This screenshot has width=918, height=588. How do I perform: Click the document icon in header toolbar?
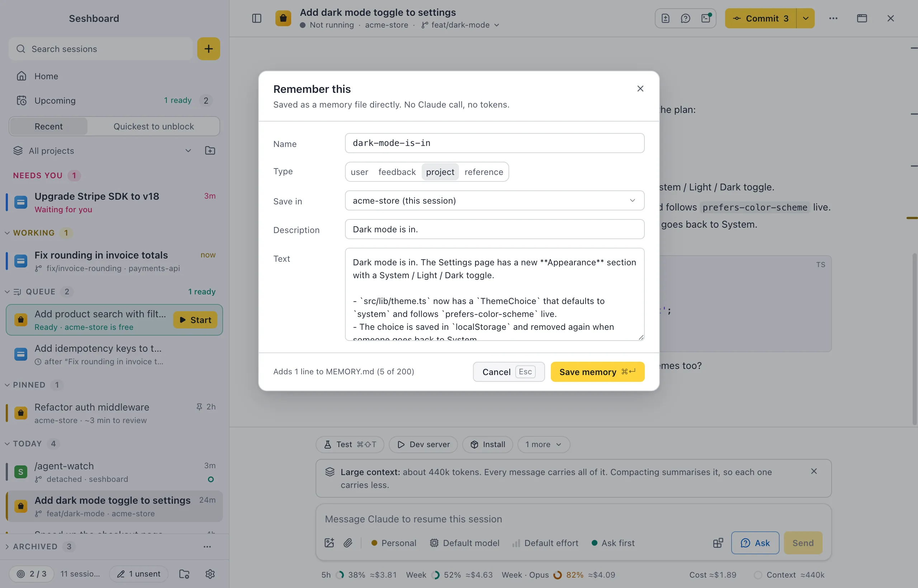(666, 18)
